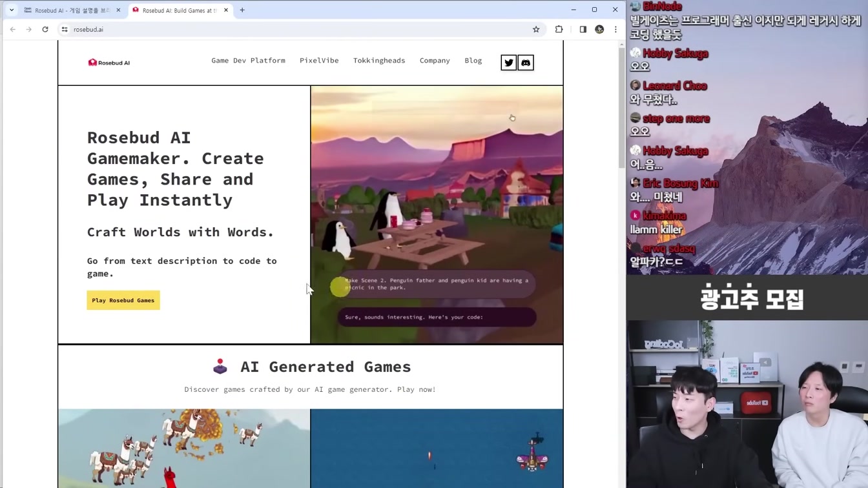
Task: Reload the rosebud.ai page
Action: point(45,29)
